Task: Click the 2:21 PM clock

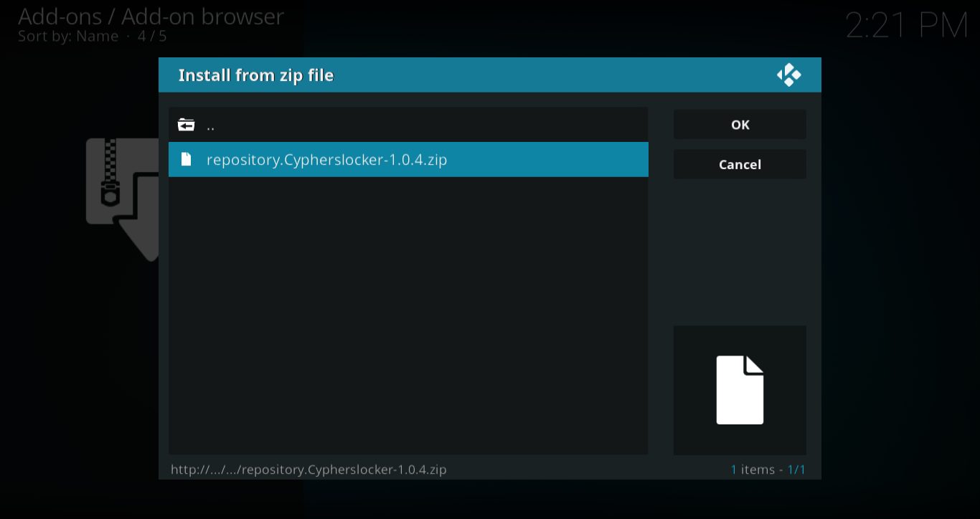Action: [907, 26]
